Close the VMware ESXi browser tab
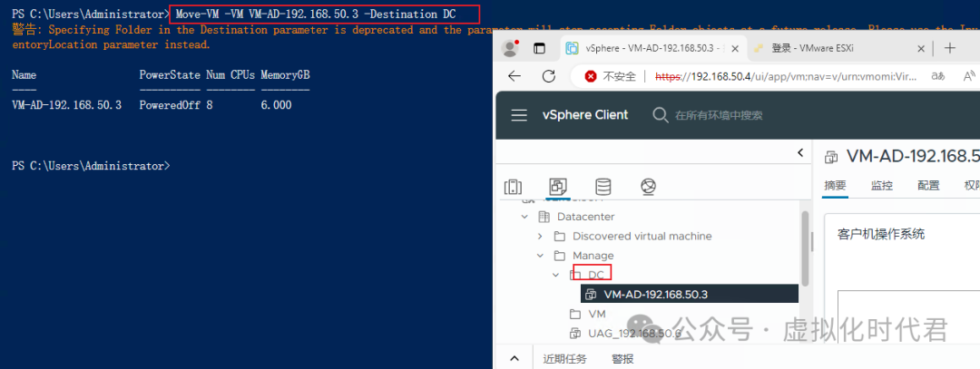 tap(921, 48)
